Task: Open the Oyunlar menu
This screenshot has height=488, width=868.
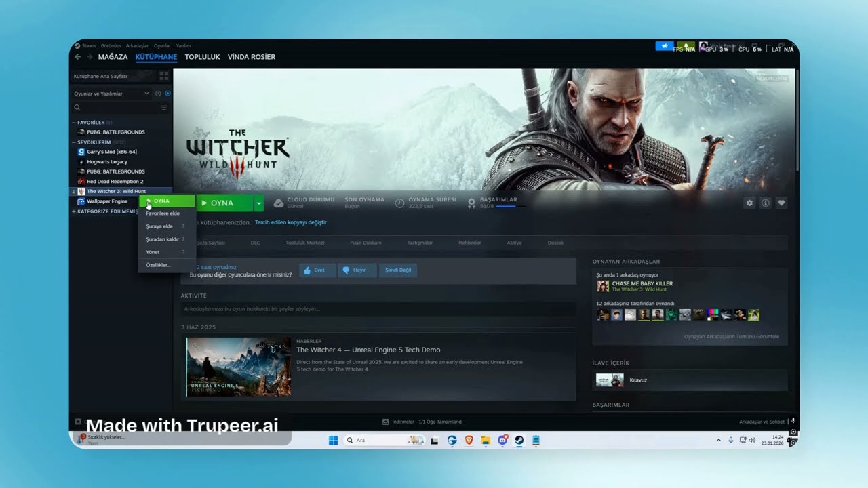Action: click(162, 46)
